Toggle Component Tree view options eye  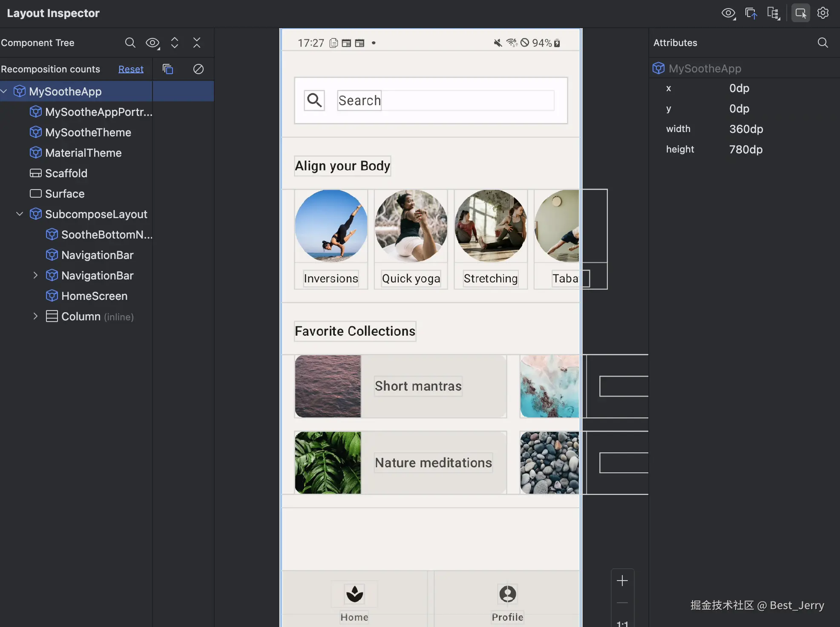coord(152,43)
